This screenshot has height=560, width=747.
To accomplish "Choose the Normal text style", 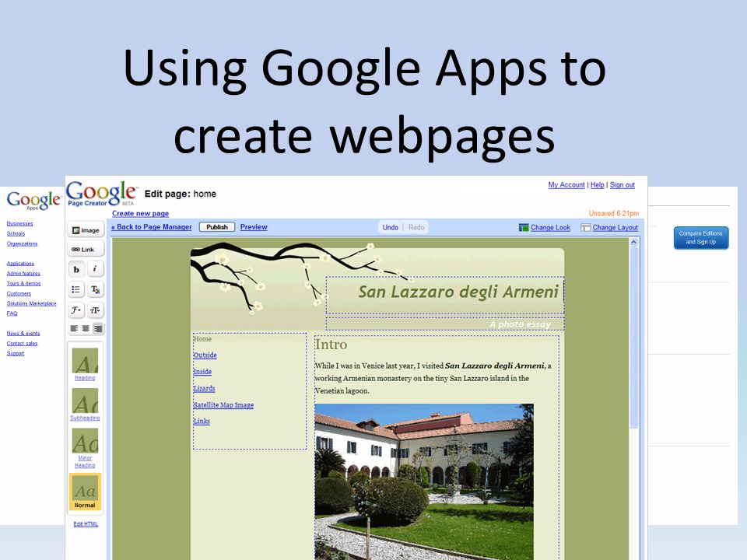I will [85, 492].
